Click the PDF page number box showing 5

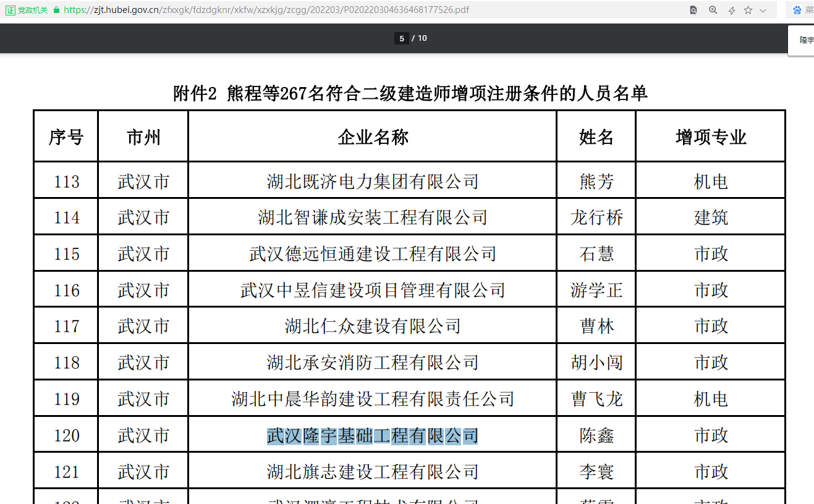tap(402, 38)
